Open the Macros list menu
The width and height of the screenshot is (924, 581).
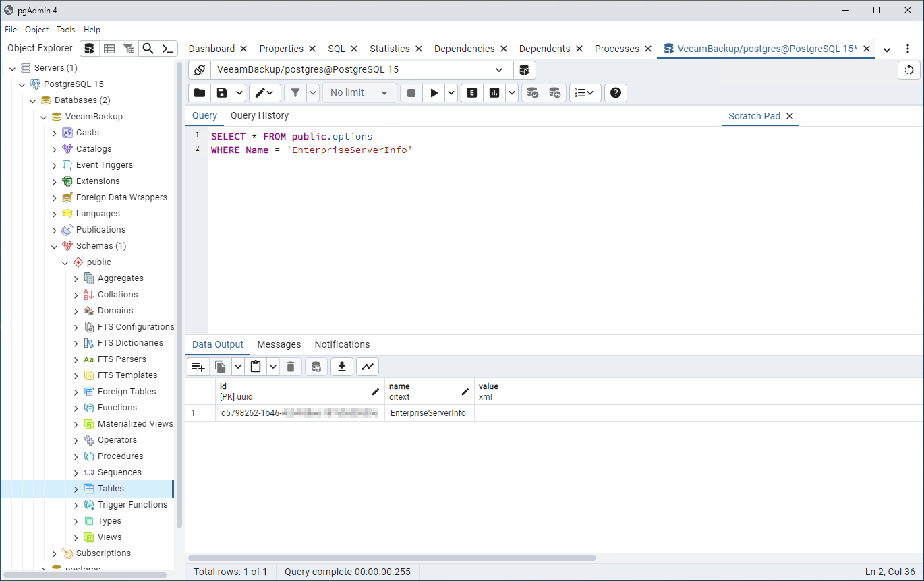[x=585, y=93]
